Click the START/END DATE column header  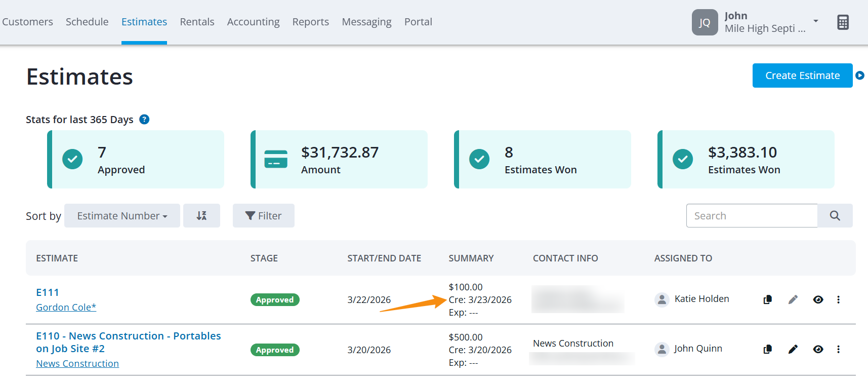[384, 258]
